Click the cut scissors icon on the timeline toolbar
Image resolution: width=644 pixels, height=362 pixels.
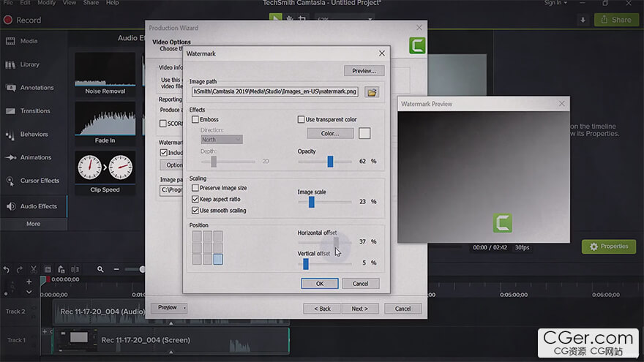tap(34, 270)
